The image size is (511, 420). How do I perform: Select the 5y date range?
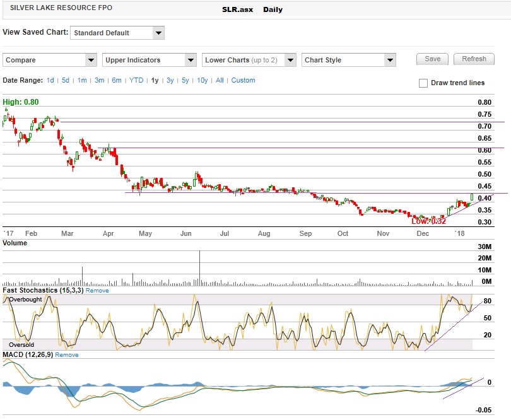[x=185, y=80]
